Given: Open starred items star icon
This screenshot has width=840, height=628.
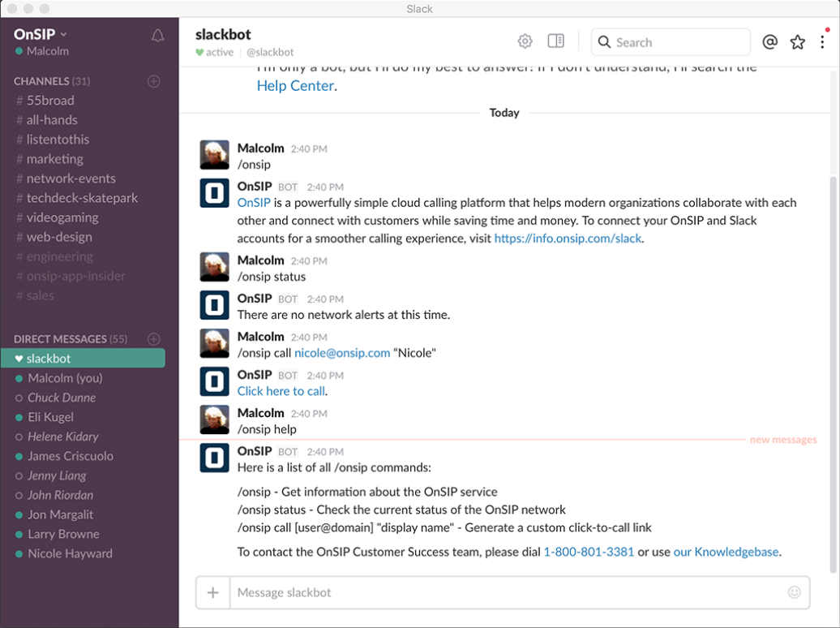Looking at the screenshot, I should click(x=798, y=42).
